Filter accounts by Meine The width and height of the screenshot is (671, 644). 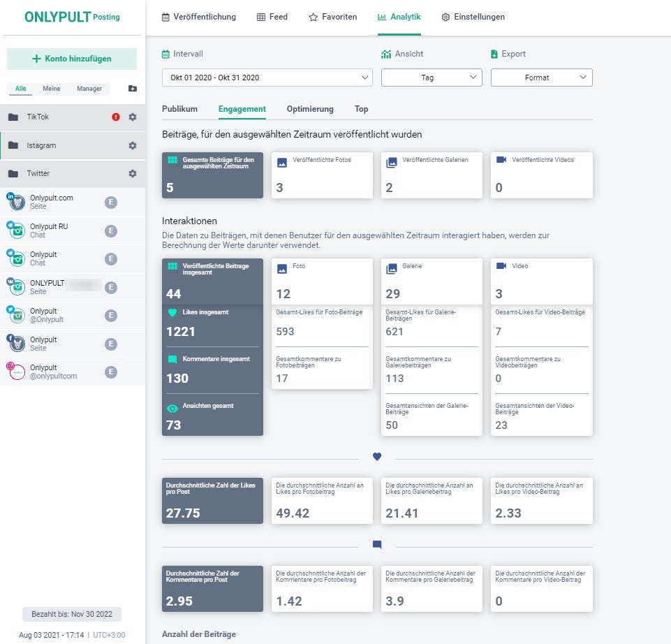(52, 89)
